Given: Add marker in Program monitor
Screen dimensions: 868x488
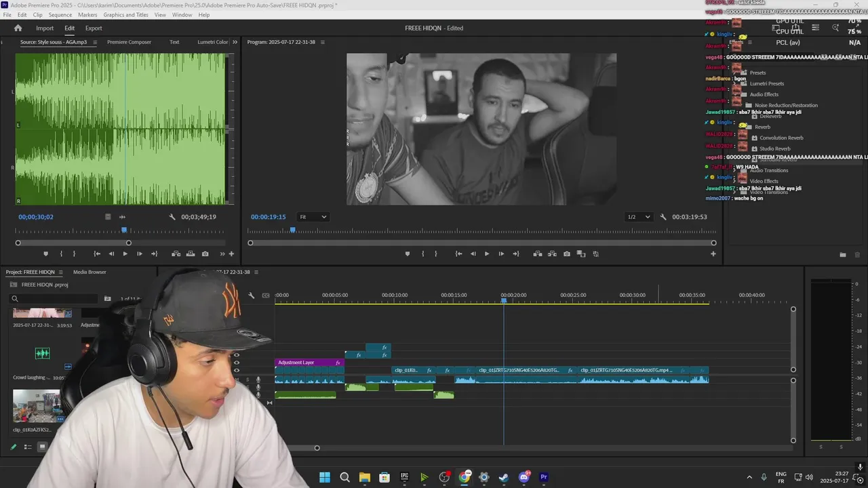Looking at the screenshot, I should (x=407, y=253).
